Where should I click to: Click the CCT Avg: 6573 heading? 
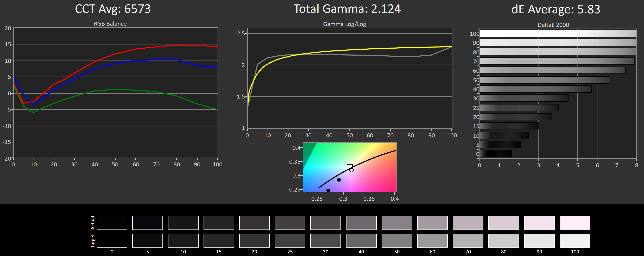pyautogui.click(x=113, y=9)
